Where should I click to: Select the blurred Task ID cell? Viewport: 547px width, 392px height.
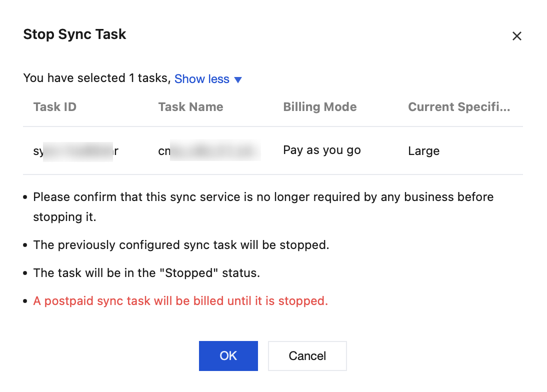click(x=76, y=151)
